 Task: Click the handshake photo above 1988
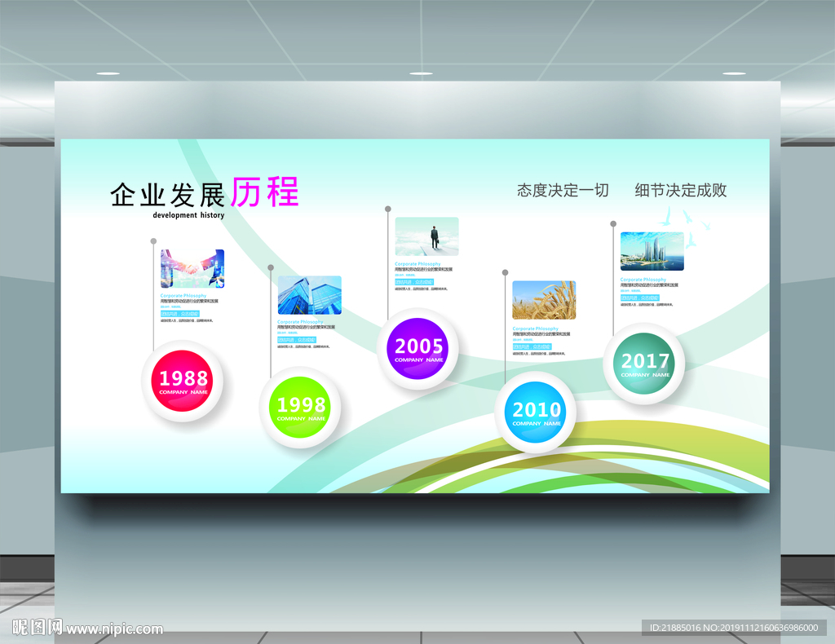click(192, 270)
